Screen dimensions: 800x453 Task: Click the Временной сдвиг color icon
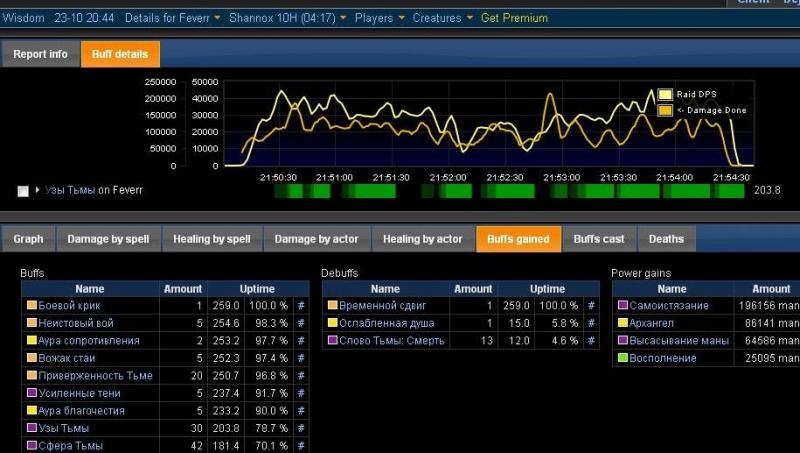333,305
